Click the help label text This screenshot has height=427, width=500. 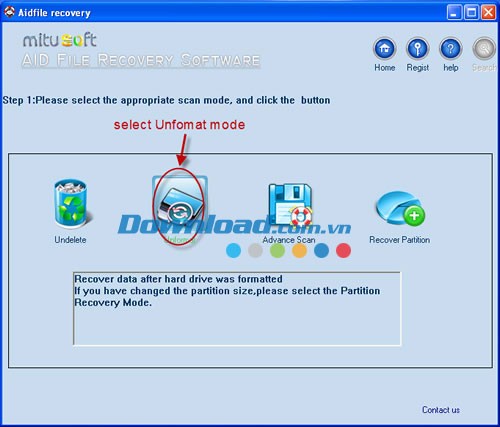[451, 68]
